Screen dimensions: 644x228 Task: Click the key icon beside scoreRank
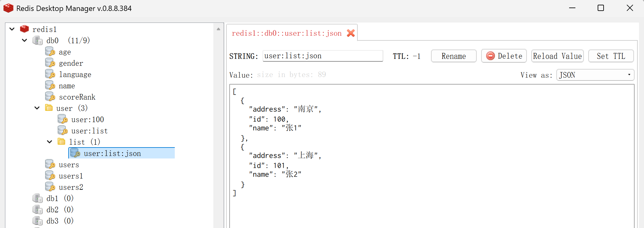pyautogui.click(x=50, y=96)
